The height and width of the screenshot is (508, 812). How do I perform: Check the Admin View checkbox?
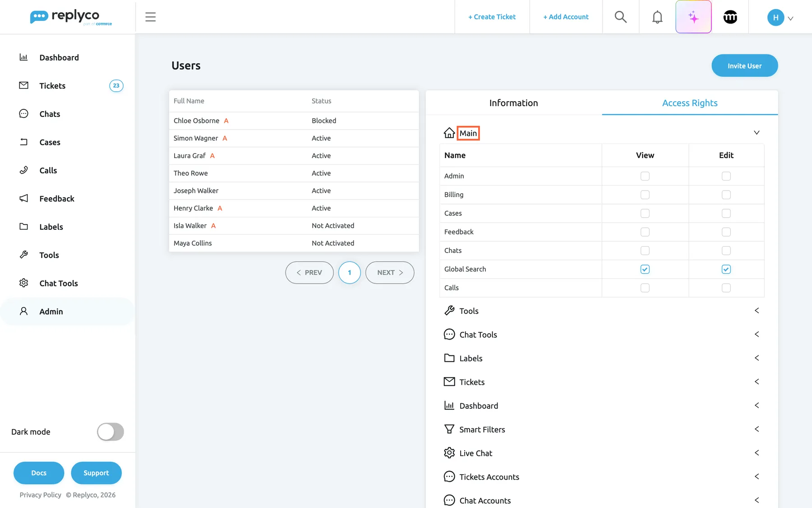[x=645, y=176]
